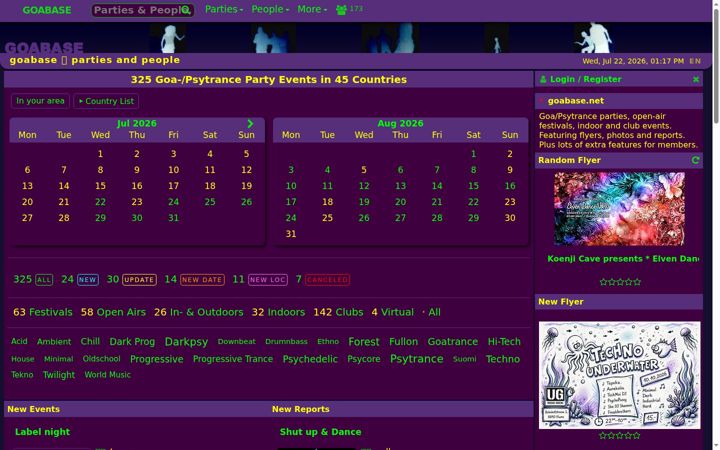Select the Hi-Tech genre tag
Screen dimensions: 720x450
click(x=504, y=342)
